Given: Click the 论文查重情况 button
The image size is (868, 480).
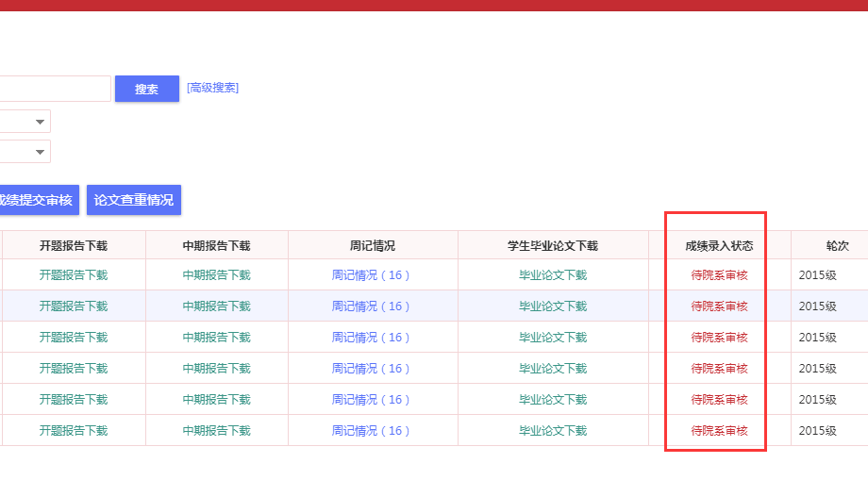Looking at the screenshot, I should click(133, 200).
